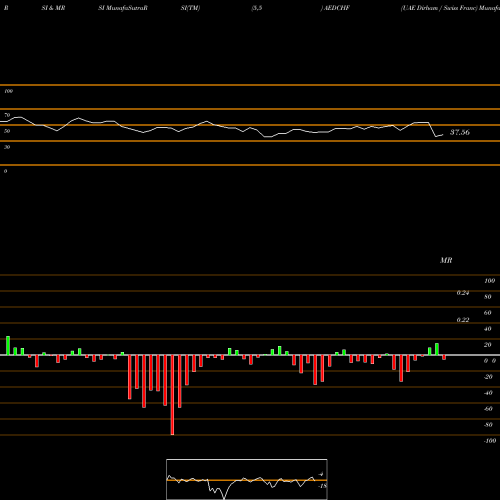
Task: Click the -40 label on MR axis
Action: pyautogui.click(x=488, y=393)
